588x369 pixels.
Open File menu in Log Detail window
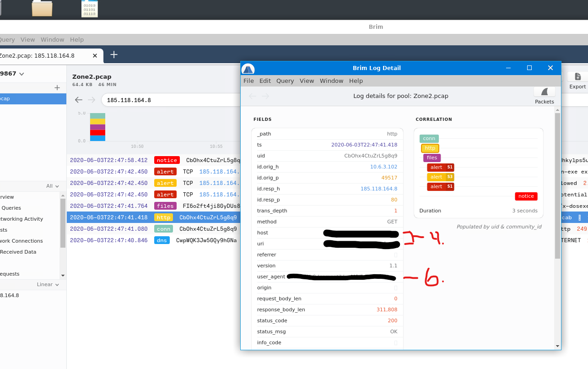coord(248,81)
